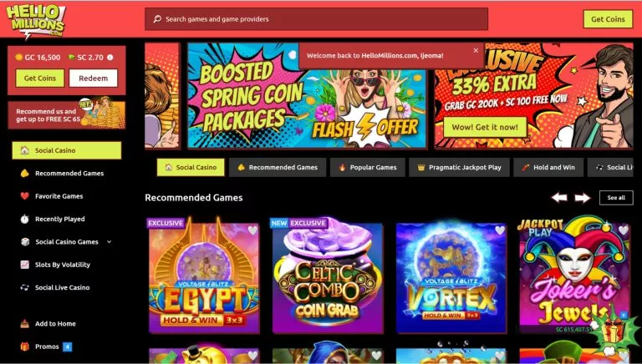Image resolution: width=642 pixels, height=364 pixels.
Task: Click the SC balance info icon
Action: click(x=110, y=58)
